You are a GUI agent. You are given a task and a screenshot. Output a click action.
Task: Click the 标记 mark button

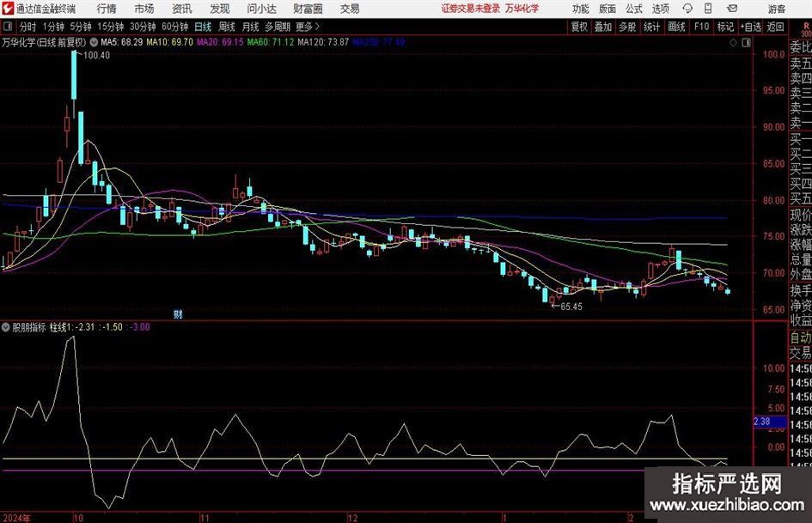tap(725, 27)
